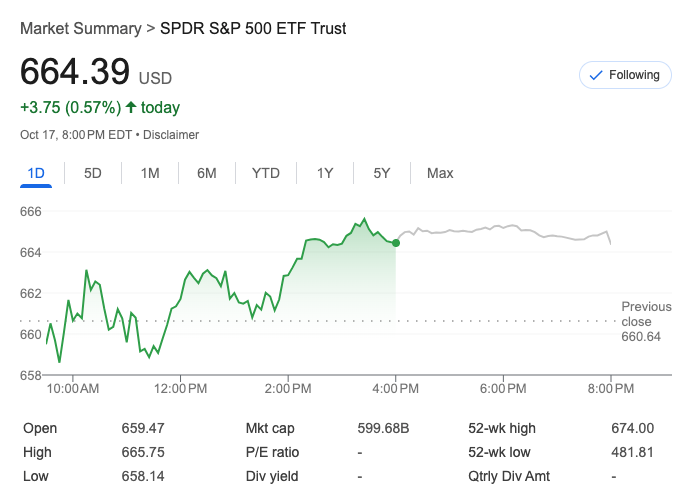
Task: Click the green dot marker at 4:00 PM
Action: click(397, 242)
